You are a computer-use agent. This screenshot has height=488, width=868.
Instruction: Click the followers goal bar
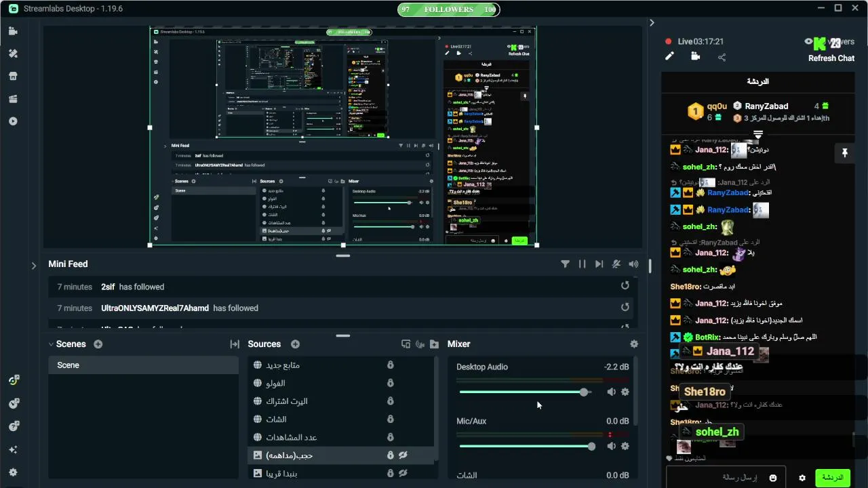[448, 9]
